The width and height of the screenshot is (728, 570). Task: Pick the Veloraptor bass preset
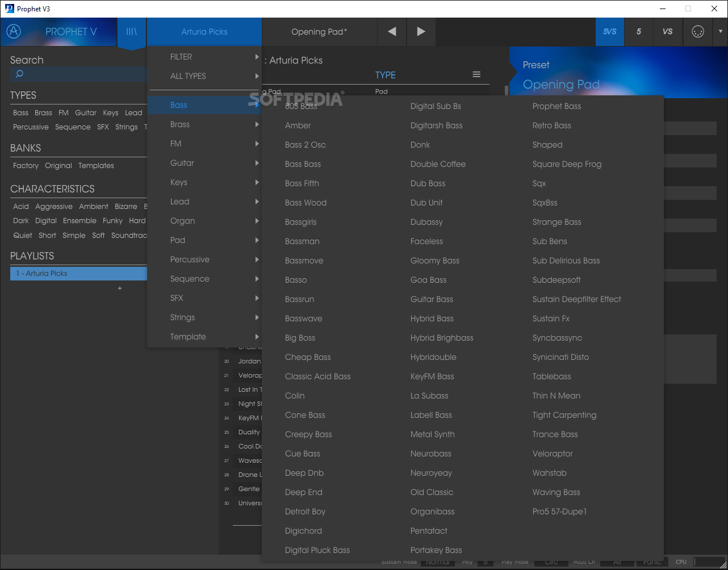[553, 454]
